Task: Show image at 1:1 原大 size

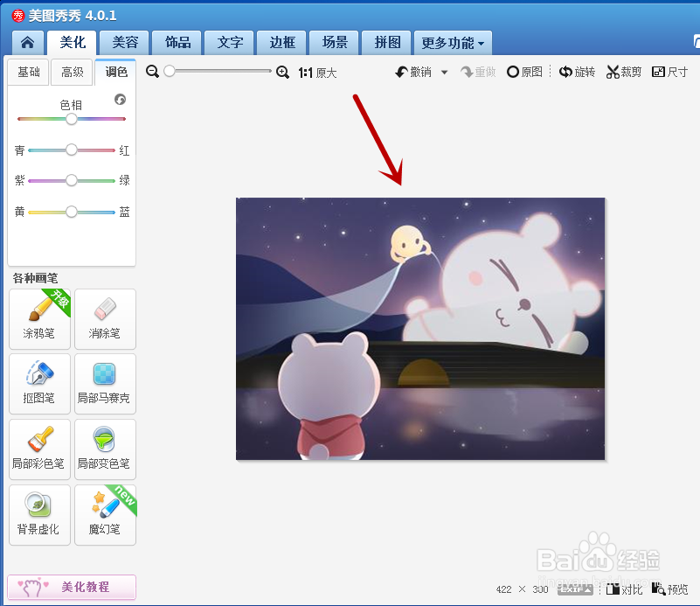Action: pyautogui.click(x=317, y=73)
